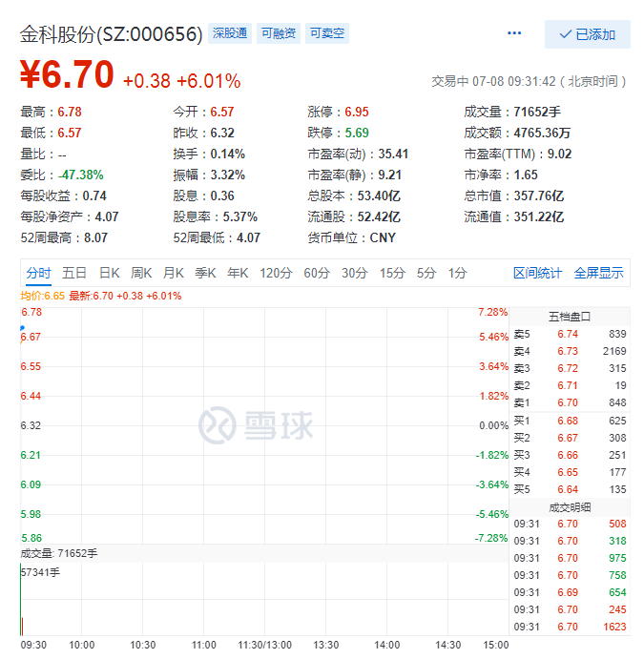Click the 总市值 value 357.76亿
644x659 pixels.
click(x=539, y=196)
